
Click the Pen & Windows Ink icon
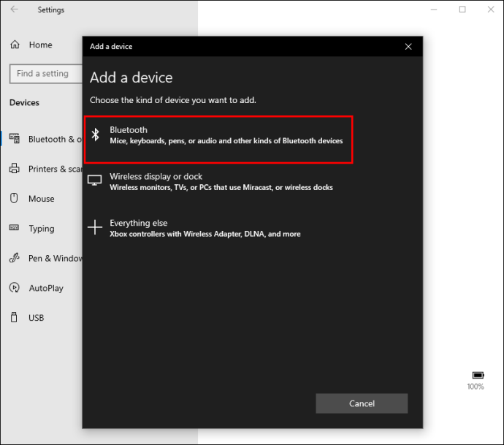pyautogui.click(x=14, y=257)
